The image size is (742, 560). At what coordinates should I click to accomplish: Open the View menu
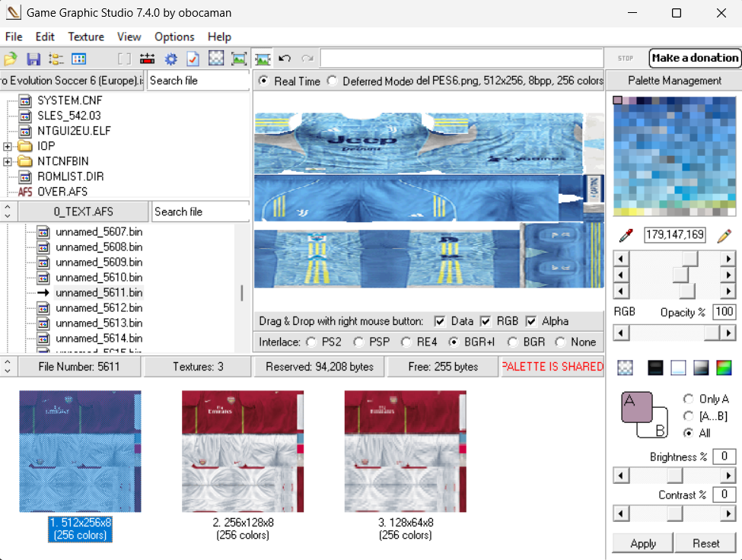coord(129,37)
